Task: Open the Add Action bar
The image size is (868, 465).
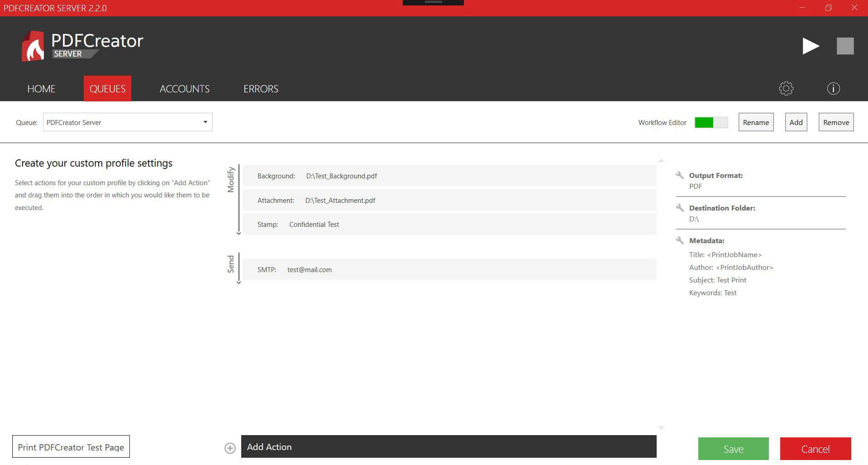Action: click(x=448, y=447)
